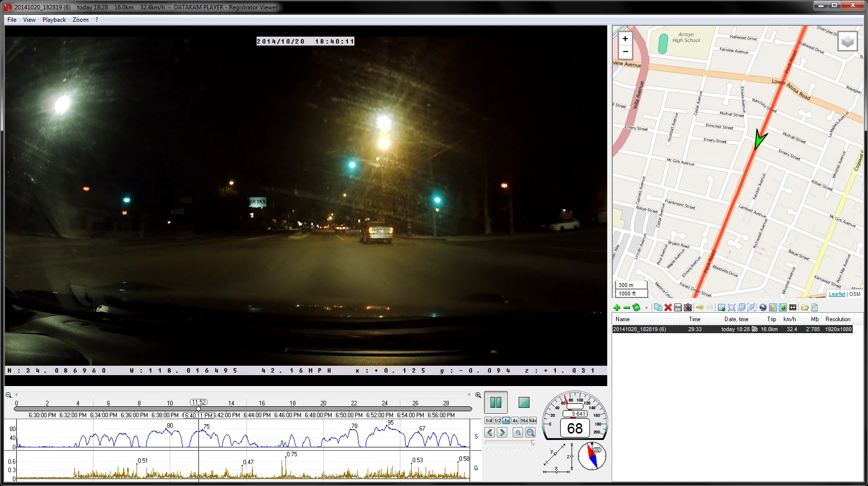868x486 pixels.
Task: Zoom in on the map
Action: (x=625, y=39)
